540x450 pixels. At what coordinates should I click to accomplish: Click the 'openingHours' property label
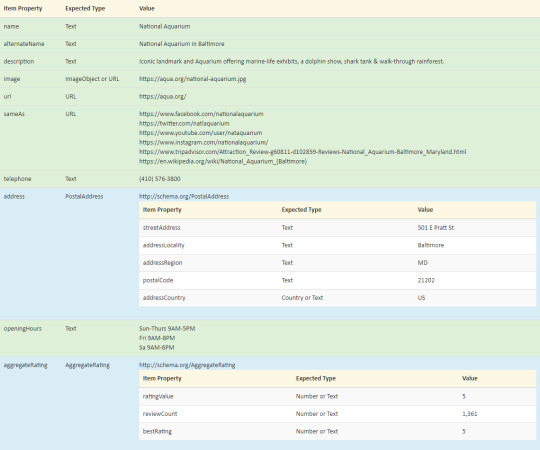point(23,328)
